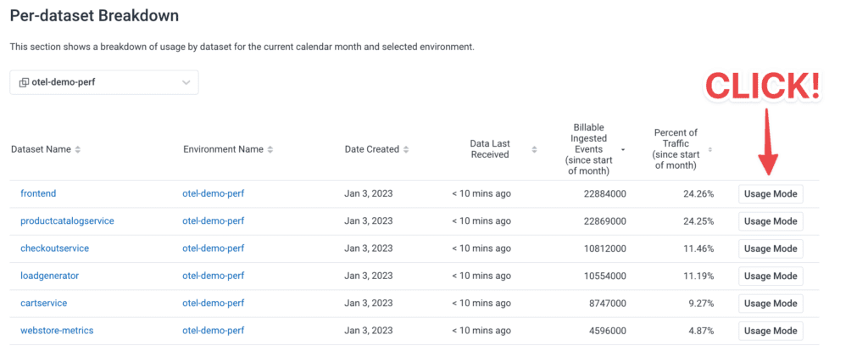The width and height of the screenshot is (868, 346).
Task: Open otel-demo-perf environment link in cartservice row
Action: click(213, 304)
